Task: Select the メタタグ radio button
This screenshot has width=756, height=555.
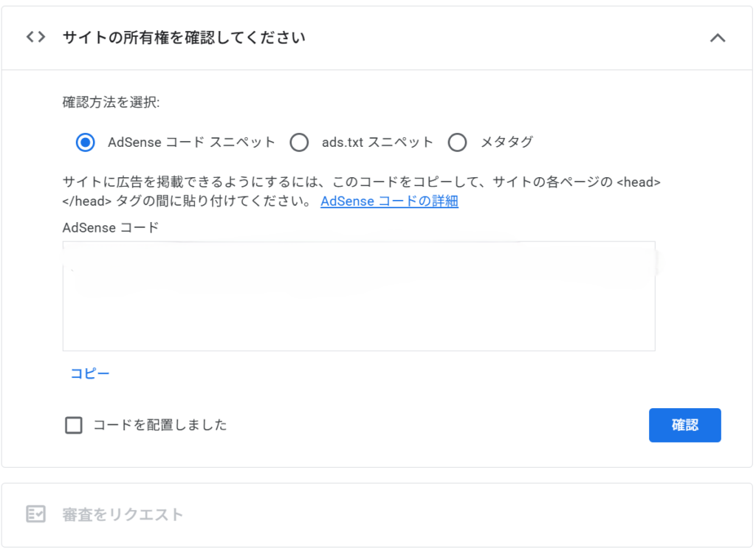Action: pyautogui.click(x=458, y=142)
